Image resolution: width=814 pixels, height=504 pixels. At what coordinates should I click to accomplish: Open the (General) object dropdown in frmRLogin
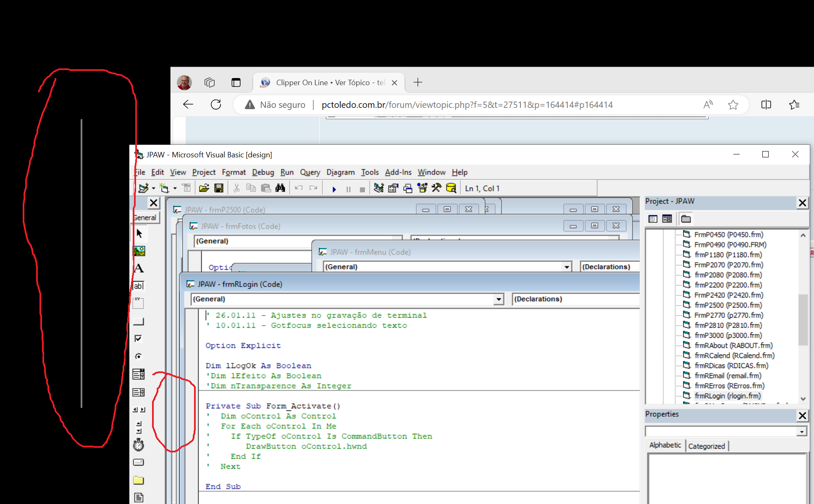(499, 299)
